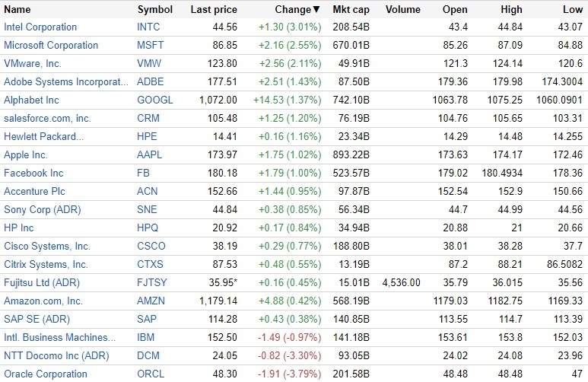Screen dimensions: 588x382
Task: Click the IBM ticker symbol
Action: pos(146,338)
